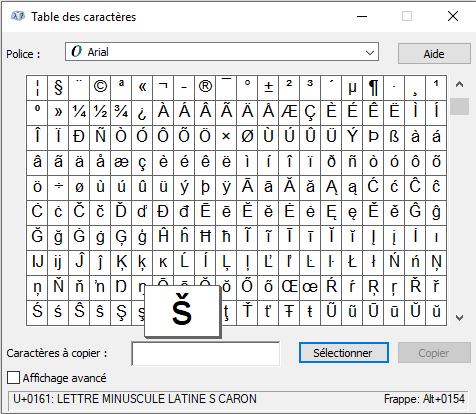Select the lowercase ĳ ligature cell

pyautogui.click(x=58, y=263)
